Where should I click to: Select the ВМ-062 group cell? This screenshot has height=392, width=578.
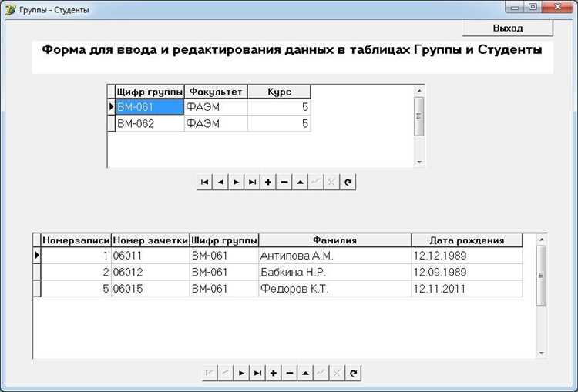[150, 123]
